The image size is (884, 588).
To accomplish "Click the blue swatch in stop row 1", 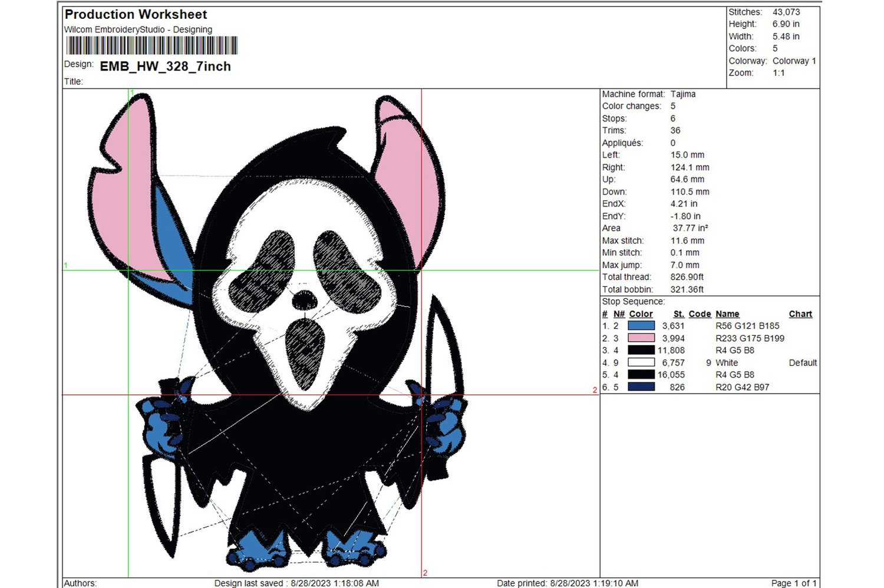I will click(641, 326).
